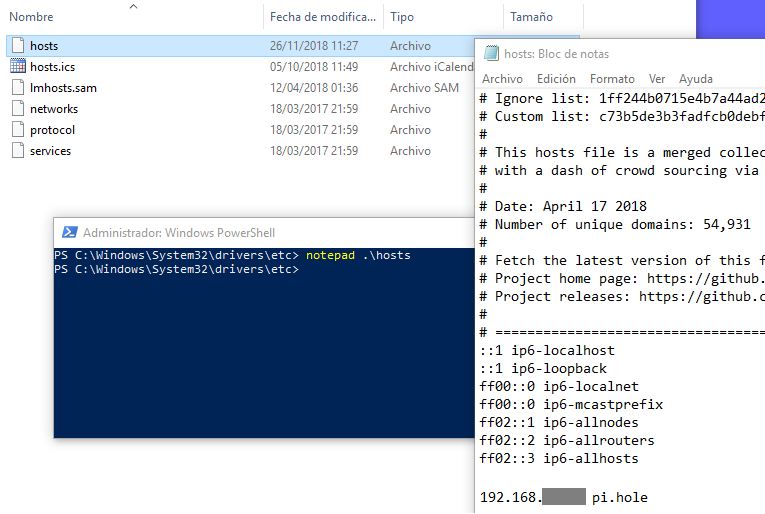Image resolution: width=765 pixels, height=514 pixels.
Task: Select the file named protocol
Action: 52,129
